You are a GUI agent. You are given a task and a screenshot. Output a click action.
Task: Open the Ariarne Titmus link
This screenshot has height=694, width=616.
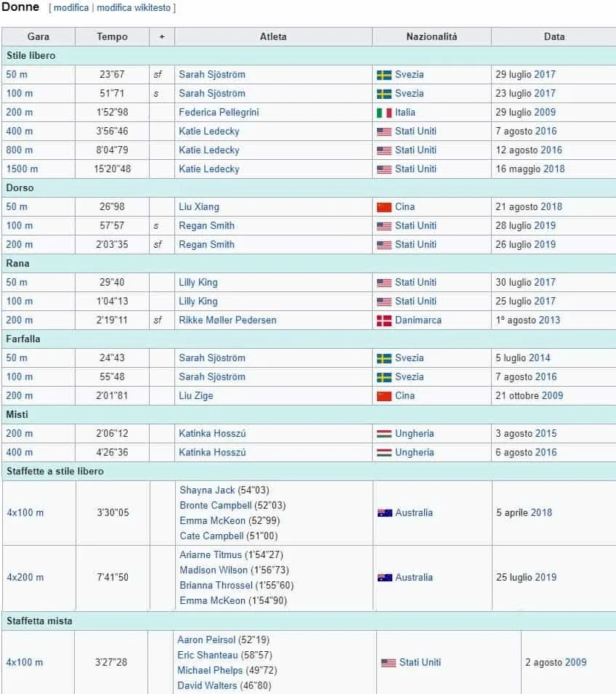(x=211, y=555)
